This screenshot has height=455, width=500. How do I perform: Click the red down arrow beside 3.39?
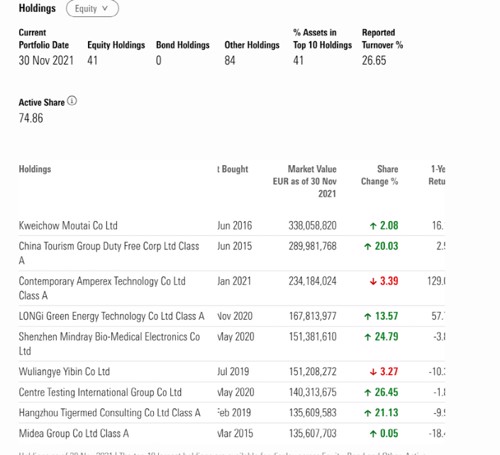point(373,282)
